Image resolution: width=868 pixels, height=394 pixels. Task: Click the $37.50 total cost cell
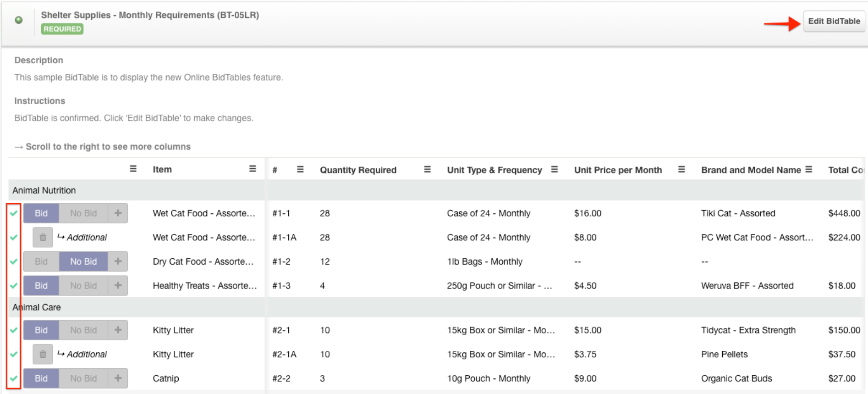841,354
